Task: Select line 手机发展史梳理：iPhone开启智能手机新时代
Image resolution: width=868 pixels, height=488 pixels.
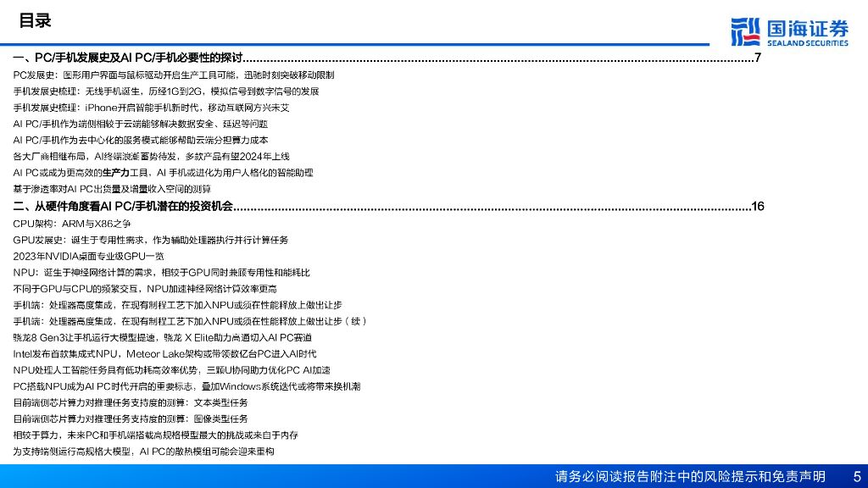Action: click(x=151, y=108)
